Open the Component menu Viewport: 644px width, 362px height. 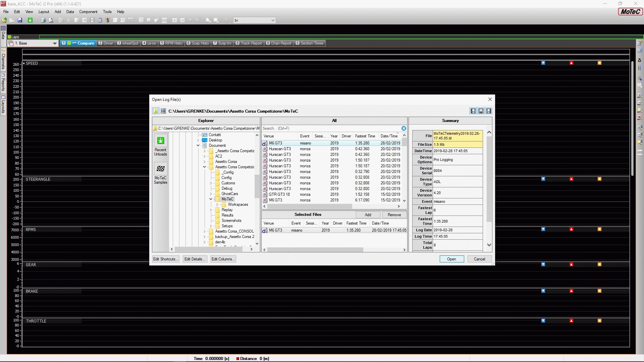(x=88, y=12)
